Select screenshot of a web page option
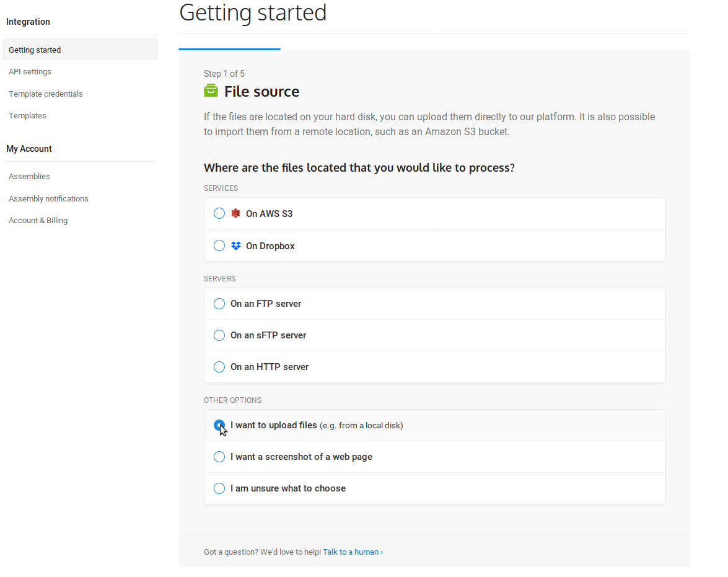 click(219, 457)
